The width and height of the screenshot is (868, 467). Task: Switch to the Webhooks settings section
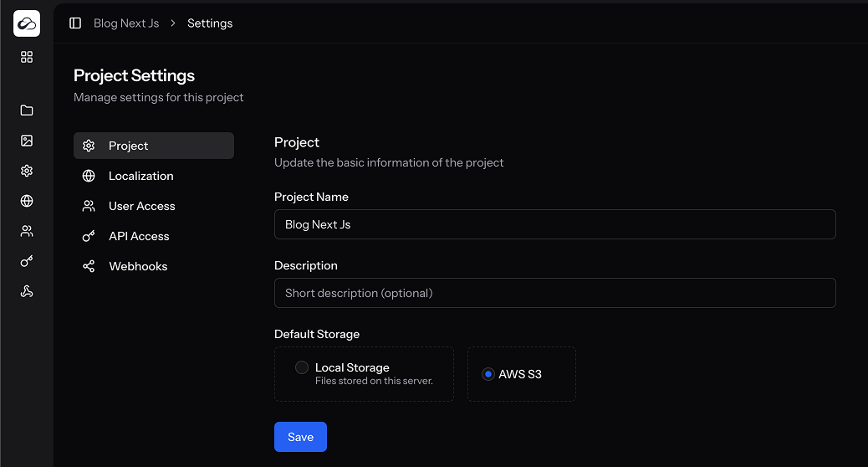tap(138, 266)
